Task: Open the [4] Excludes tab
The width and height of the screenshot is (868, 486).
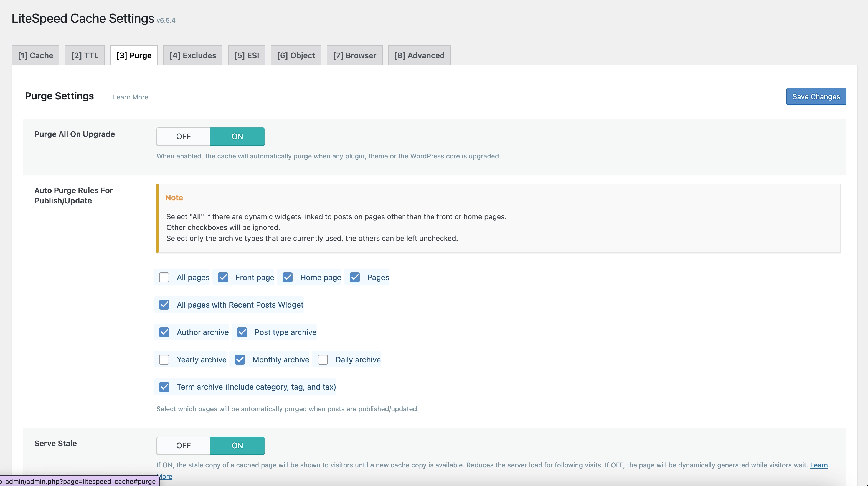Action: [193, 55]
